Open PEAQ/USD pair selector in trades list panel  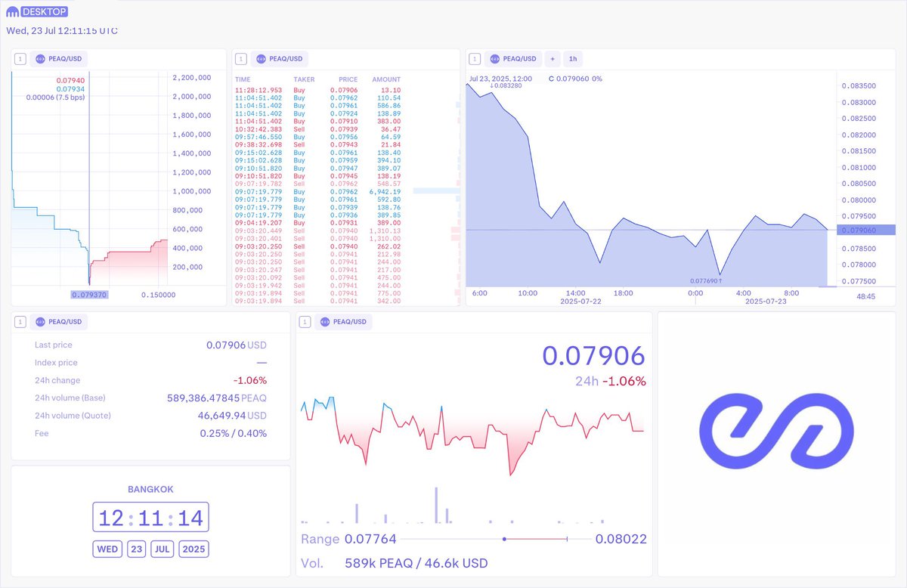(280, 59)
